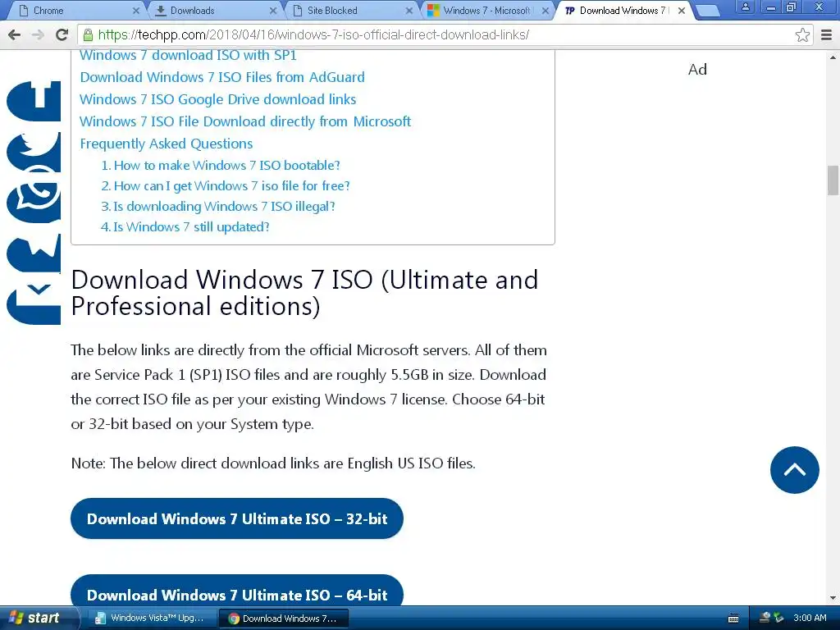This screenshot has width=840, height=630.
Task: Download Windows 7 Ultimate ISO 64-bit
Action: (x=237, y=591)
